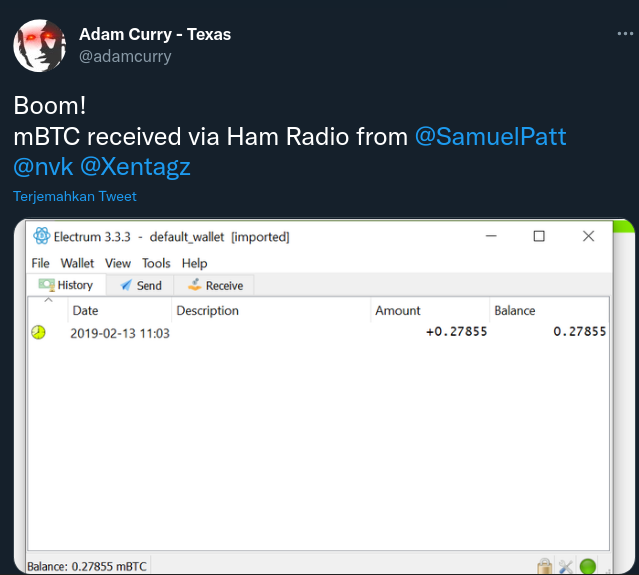Screen dimensions: 639x575
Task: Open the tweet's three-dot more menu
Action: click(625, 34)
